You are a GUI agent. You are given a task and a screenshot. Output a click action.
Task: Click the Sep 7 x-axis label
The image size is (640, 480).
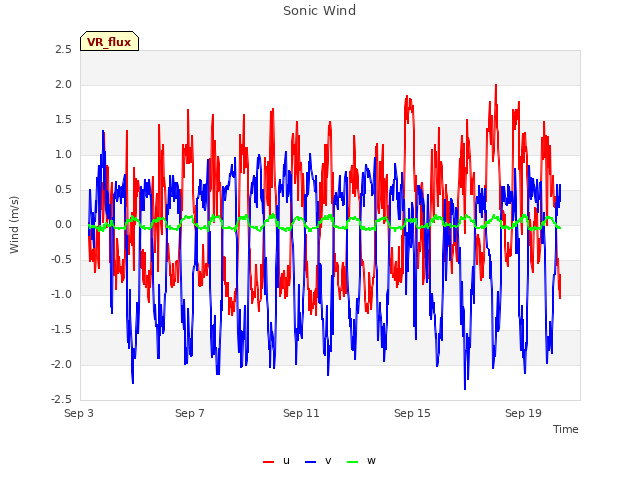tap(190, 413)
